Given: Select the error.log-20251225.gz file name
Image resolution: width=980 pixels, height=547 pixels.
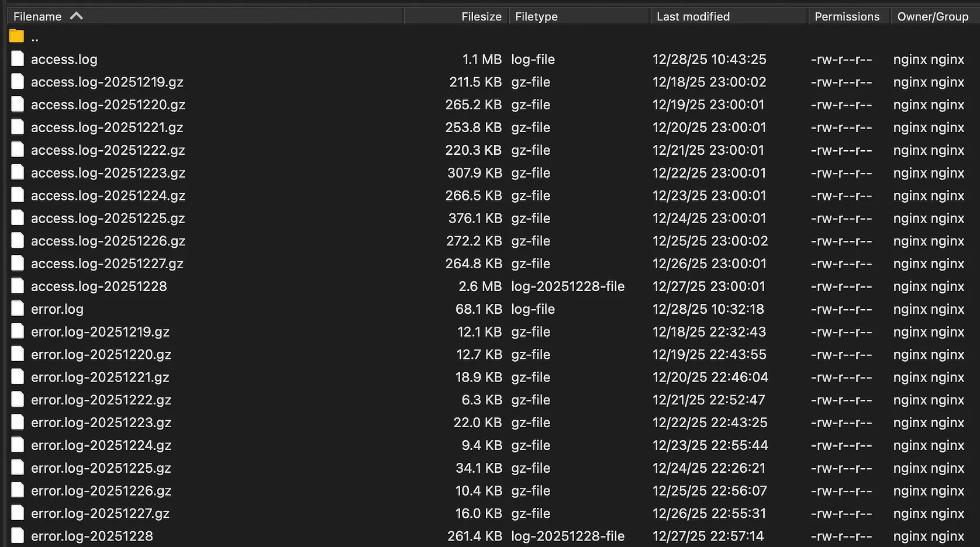Looking at the screenshot, I should (x=101, y=468).
